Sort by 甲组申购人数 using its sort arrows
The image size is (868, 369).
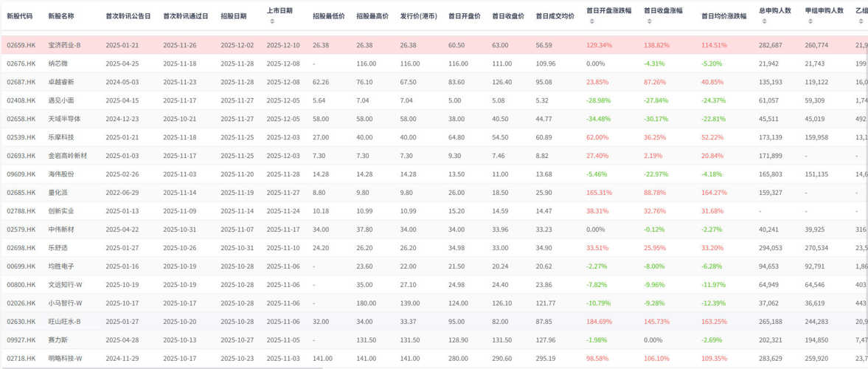click(810, 21)
